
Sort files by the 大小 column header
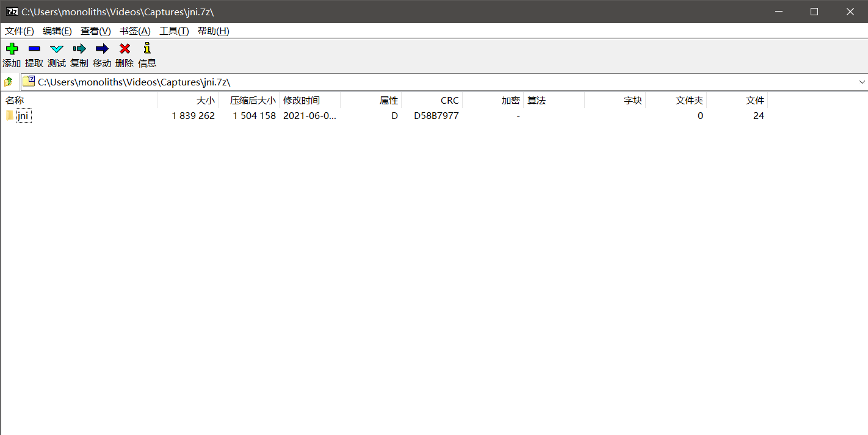206,100
